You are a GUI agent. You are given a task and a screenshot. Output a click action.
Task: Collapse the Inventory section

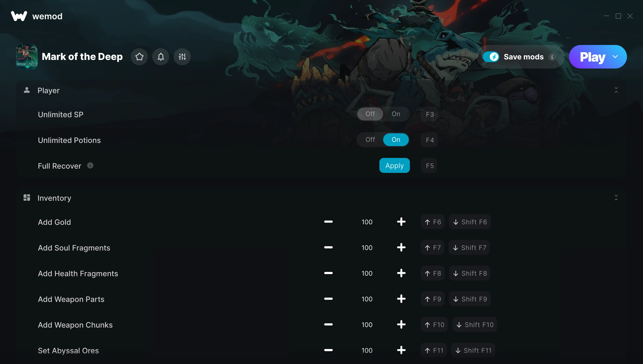point(616,198)
